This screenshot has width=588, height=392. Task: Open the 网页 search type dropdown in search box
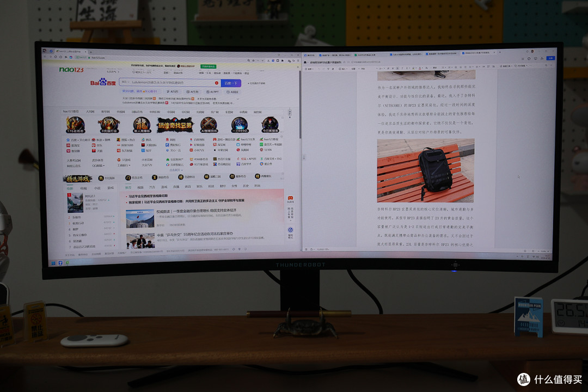click(x=125, y=82)
